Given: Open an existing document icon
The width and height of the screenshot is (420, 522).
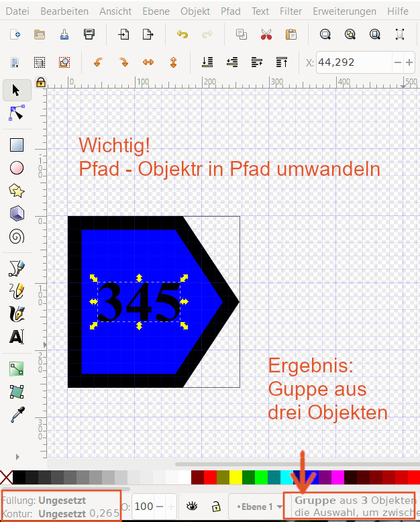Looking at the screenshot, I should (40, 34).
